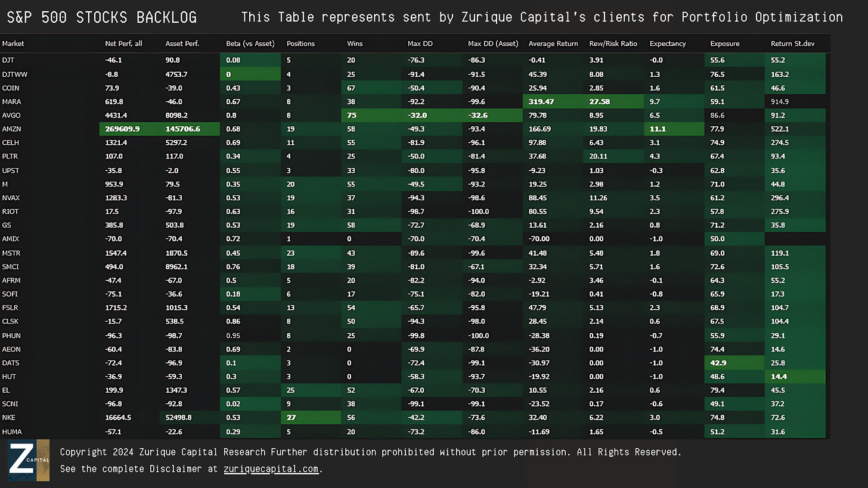Click the Return St.dev header
Screen dimensions: 868x488
[793, 43]
